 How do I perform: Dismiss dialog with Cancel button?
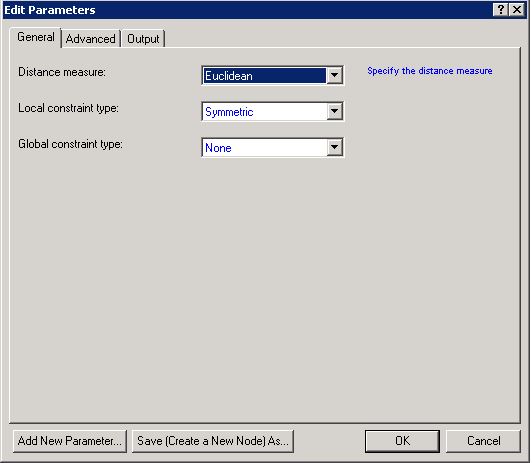483,441
